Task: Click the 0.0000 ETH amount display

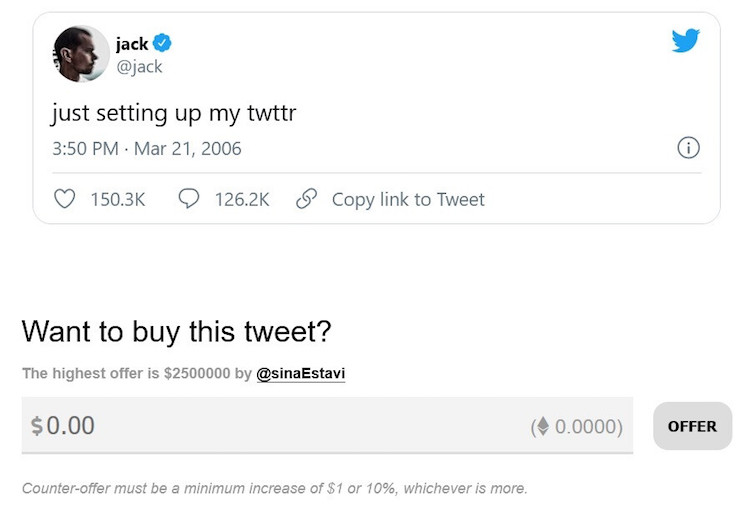Action: click(589, 427)
